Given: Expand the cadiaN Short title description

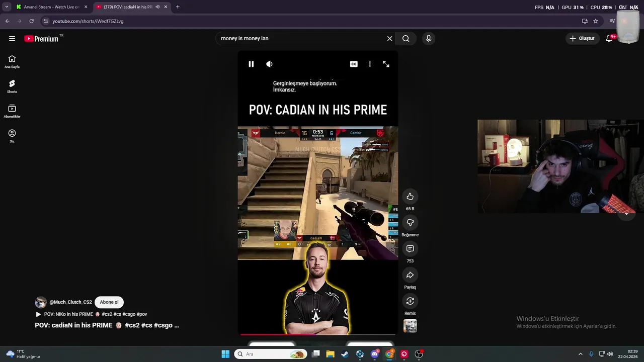Looking at the screenshot, I should pyautogui.click(x=107, y=325).
